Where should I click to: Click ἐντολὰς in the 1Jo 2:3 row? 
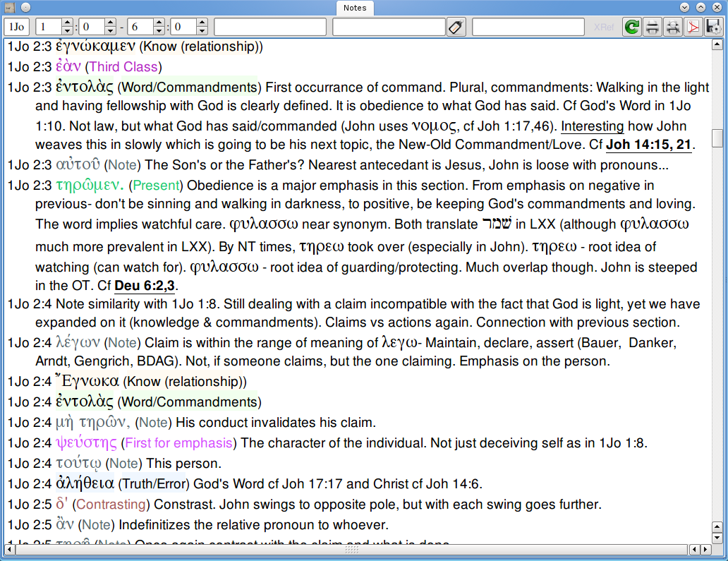(85, 87)
